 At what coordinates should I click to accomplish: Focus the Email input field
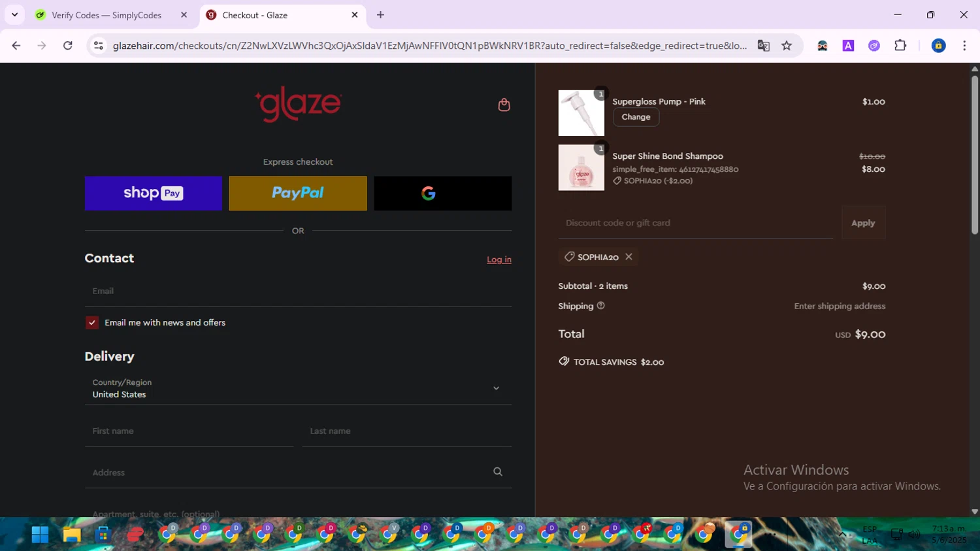click(x=298, y=291)
